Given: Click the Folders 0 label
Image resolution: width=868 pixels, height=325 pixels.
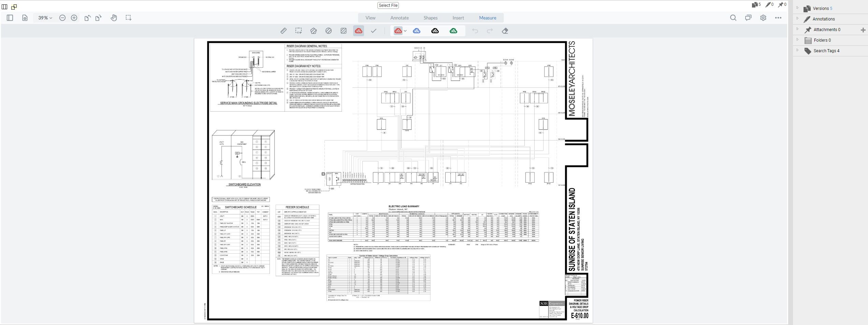Looking at the screenshot, I should (822, 40).
